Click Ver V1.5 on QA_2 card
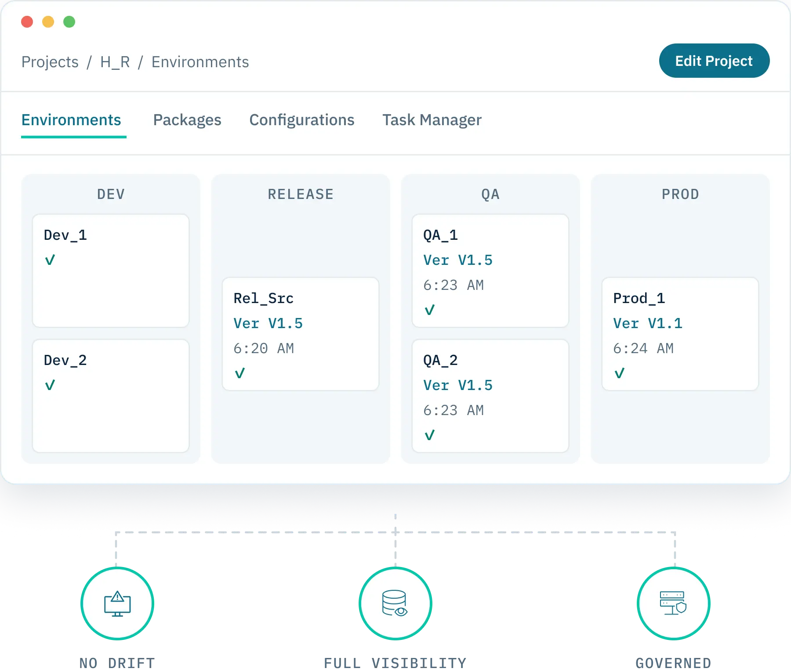The width and height of the screenshot is (791, 672). click(x=458, y=385)
